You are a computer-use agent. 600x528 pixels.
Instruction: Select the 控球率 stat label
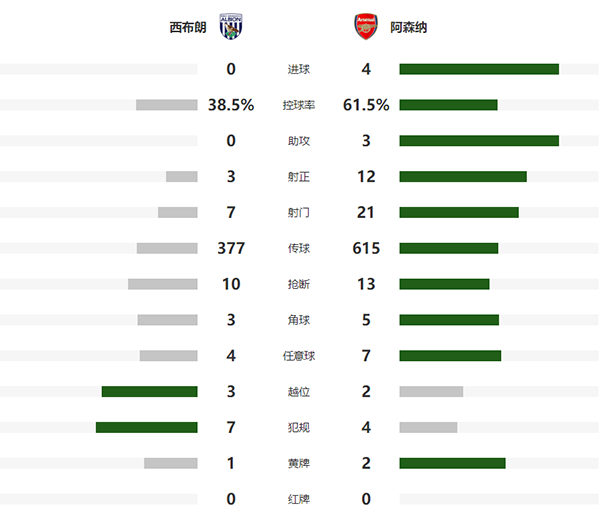click(x=298, y=105)
